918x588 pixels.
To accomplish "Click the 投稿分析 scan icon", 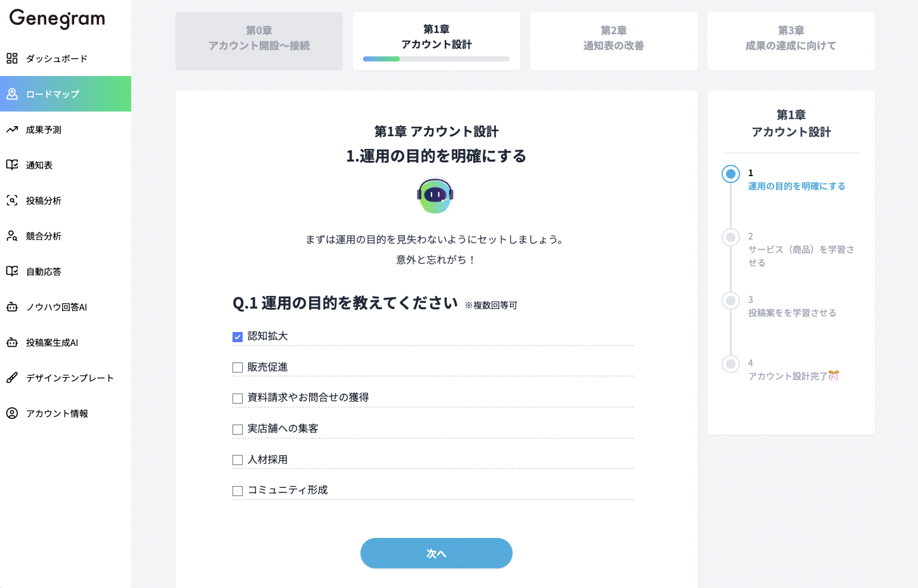I will click(12, 201).
